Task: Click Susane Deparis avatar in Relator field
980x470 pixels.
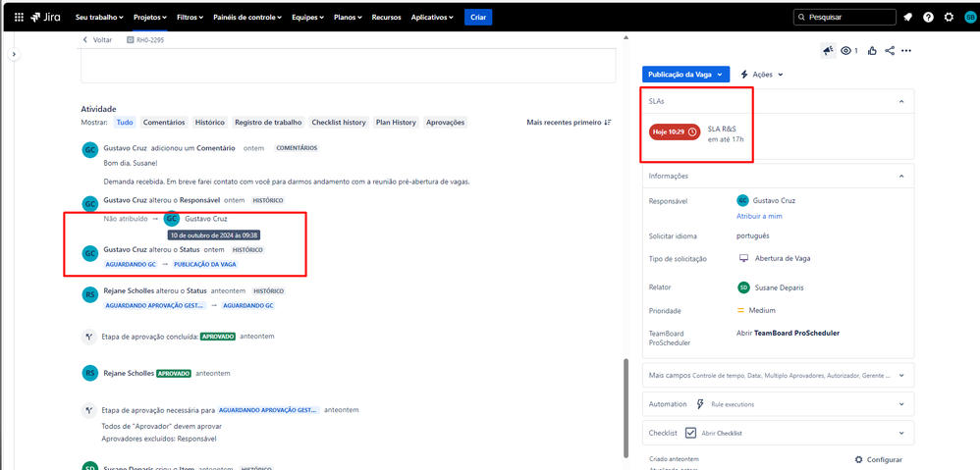Action: 743,287
